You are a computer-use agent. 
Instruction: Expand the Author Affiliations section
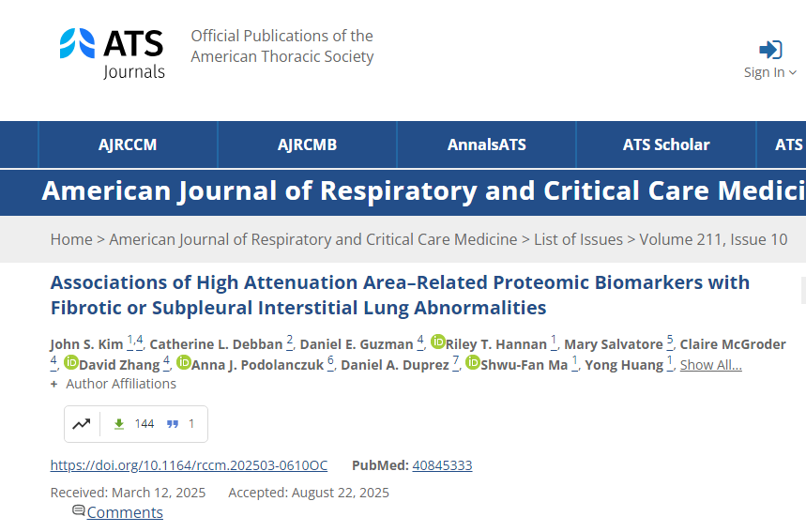coord(114,384)
